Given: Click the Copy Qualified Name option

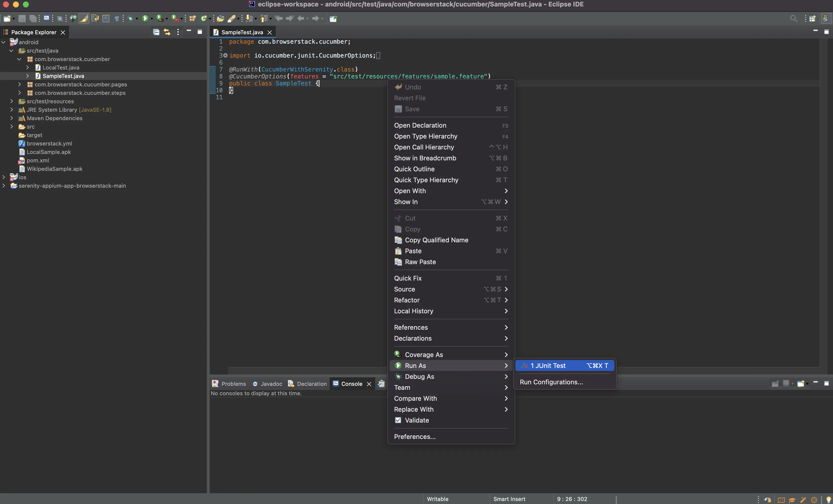Looking at the screenshot, I should 436,240.
